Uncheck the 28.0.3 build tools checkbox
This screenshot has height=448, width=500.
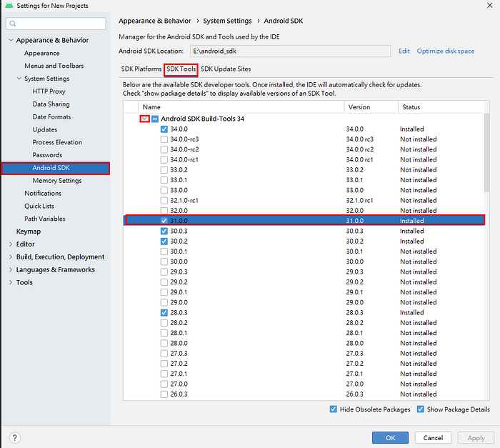164,312
